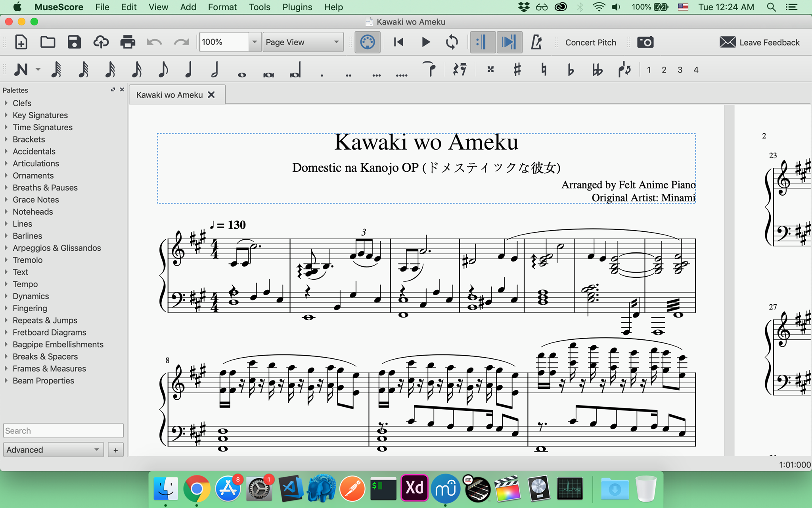The height and width of the screenshot is (508, 812).
Task: Redo the last undone action
Action: coord(181,42)
